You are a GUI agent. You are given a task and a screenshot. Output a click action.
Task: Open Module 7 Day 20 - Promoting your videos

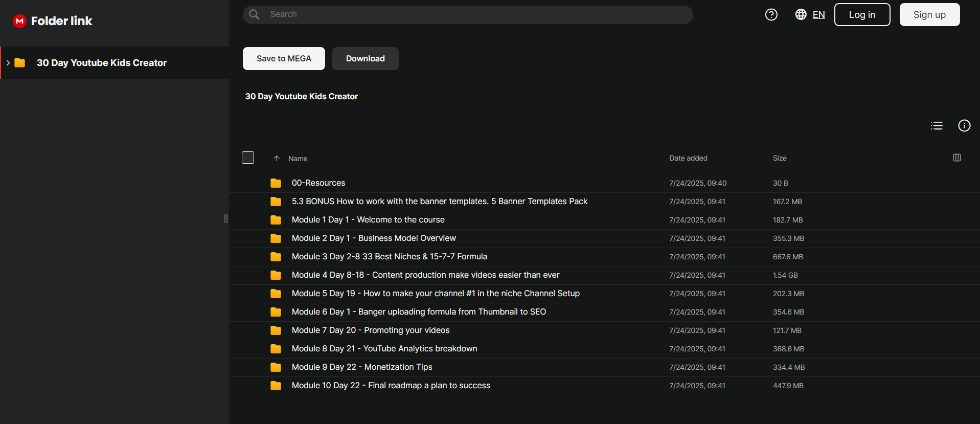pyautogui.click(x=371, y=330)
